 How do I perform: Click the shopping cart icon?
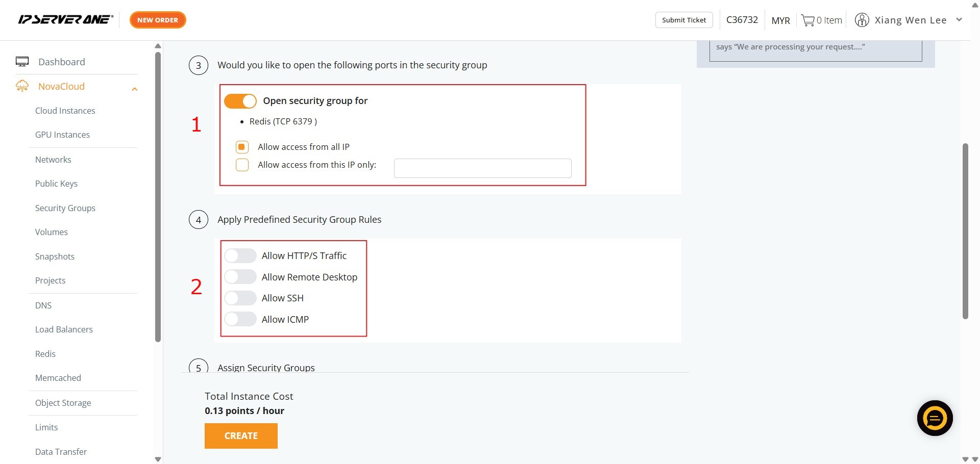click(808, 20)
